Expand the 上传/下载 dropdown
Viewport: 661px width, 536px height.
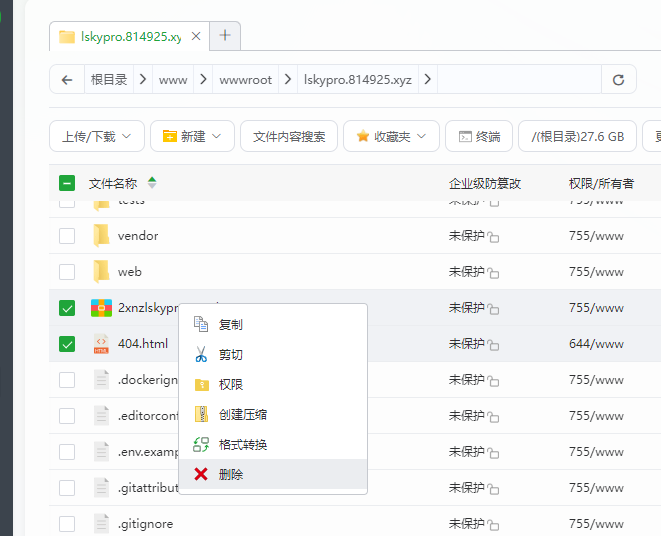pyautogui.click(x=97, y=136)
